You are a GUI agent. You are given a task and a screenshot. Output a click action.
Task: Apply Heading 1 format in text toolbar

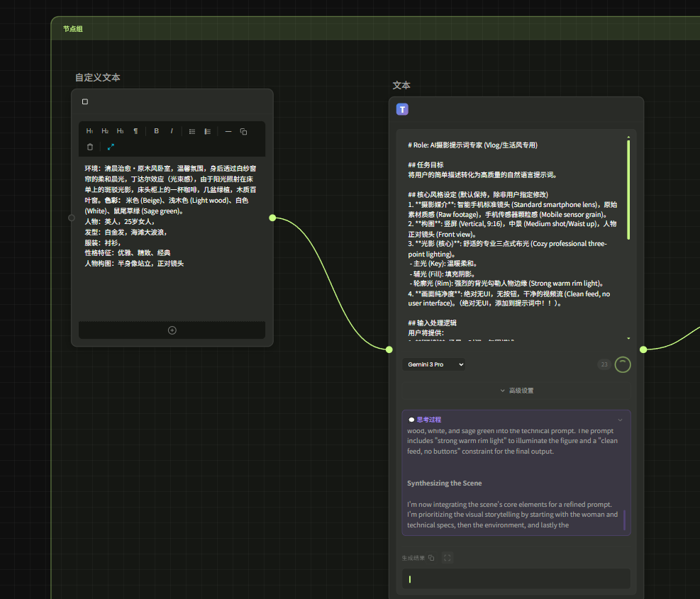(x=89, y=131)
